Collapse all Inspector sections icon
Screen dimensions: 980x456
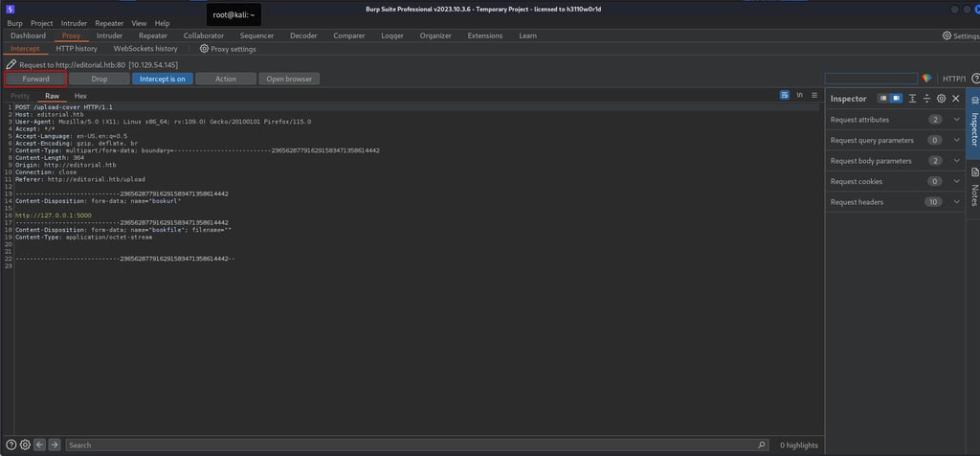pos(926,99)
